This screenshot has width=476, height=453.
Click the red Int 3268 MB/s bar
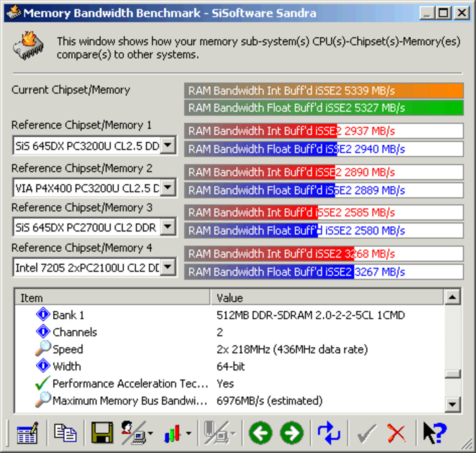(x=323, y=254)
